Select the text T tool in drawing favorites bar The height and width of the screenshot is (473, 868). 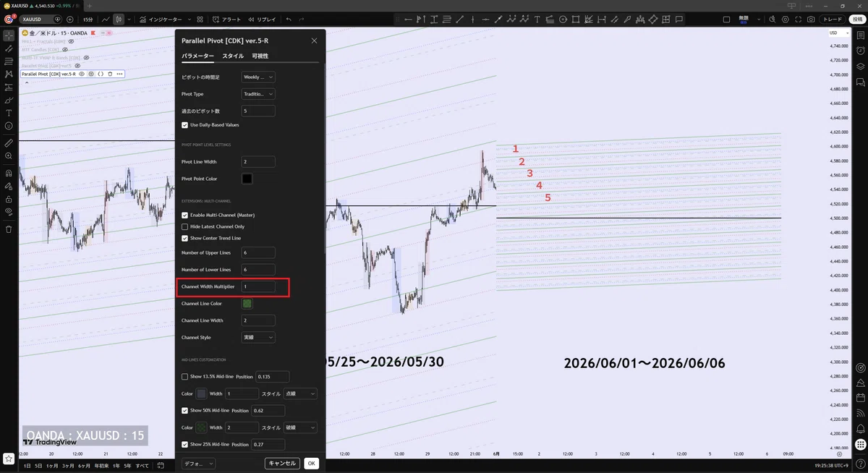(537, 20)
